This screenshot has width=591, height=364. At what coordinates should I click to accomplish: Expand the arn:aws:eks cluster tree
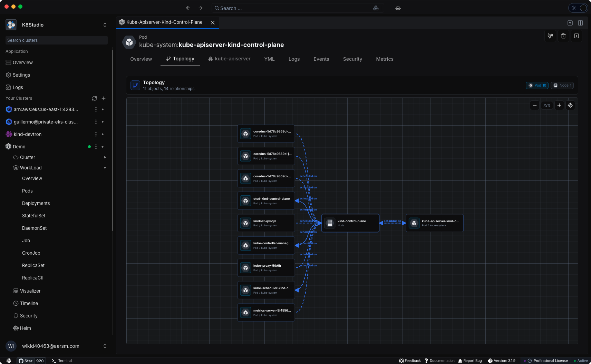[x=103, y=109]
